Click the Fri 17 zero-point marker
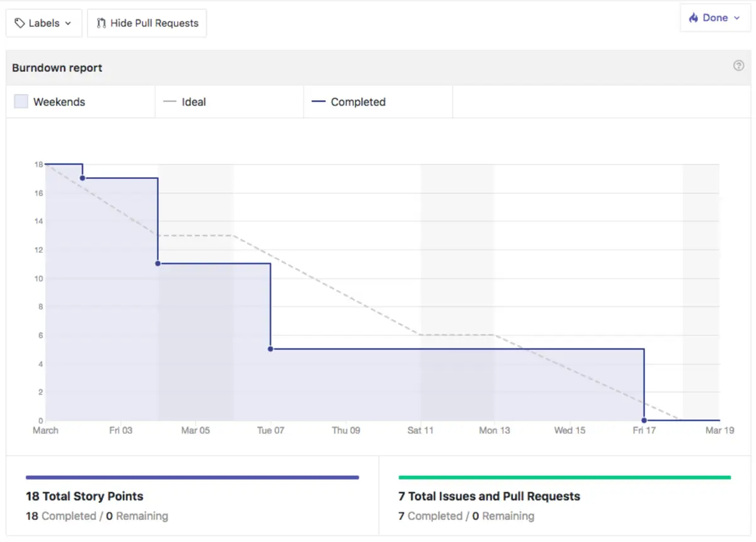This screenshot has width=756, height=542. click(x=644, y=420)
